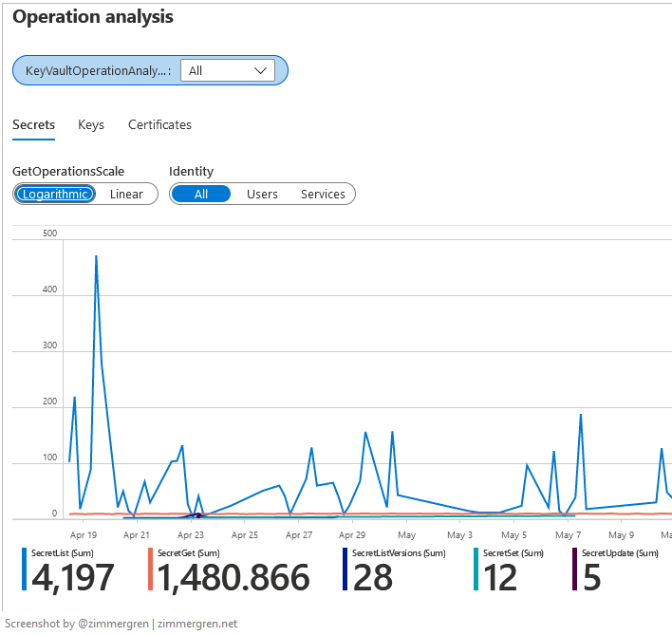Click the SecretList sum value 4,197
672x635 pixels.
click(73, 577)
